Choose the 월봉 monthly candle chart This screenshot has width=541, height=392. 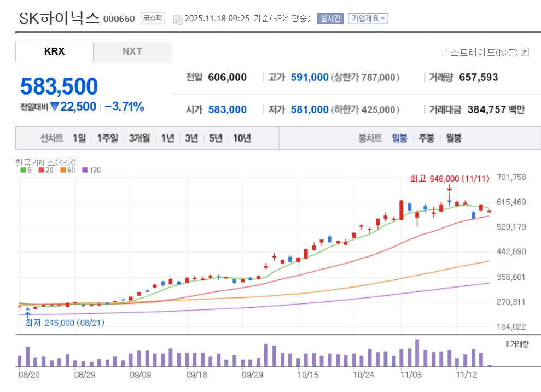point(453,138)
